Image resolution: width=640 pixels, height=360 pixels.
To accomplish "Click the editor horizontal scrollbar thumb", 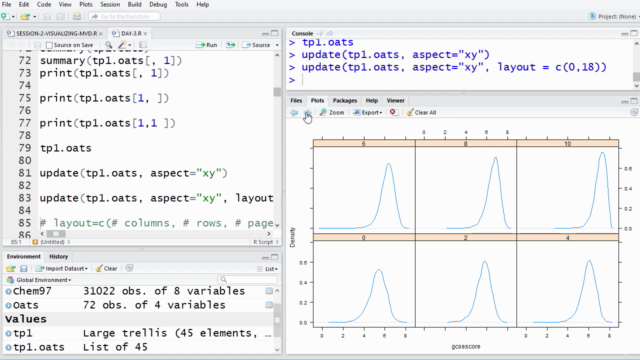I will pos(56,234).
